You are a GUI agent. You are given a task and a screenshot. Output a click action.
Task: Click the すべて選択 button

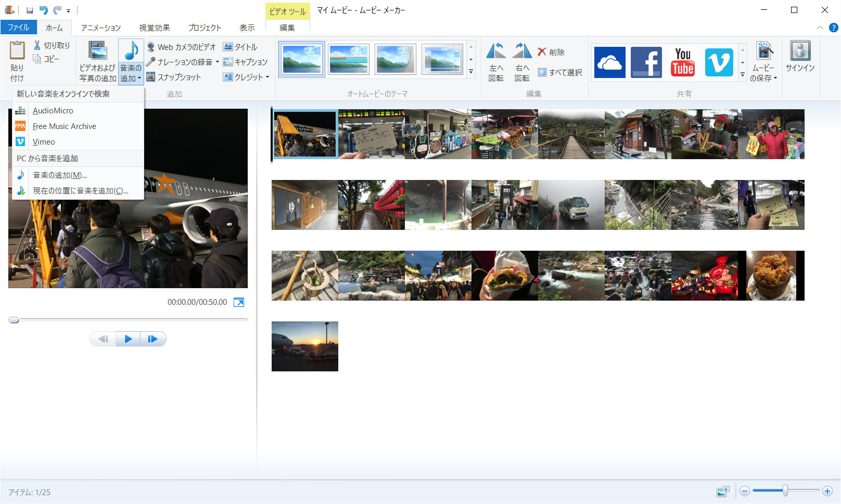tap(560, 72)
